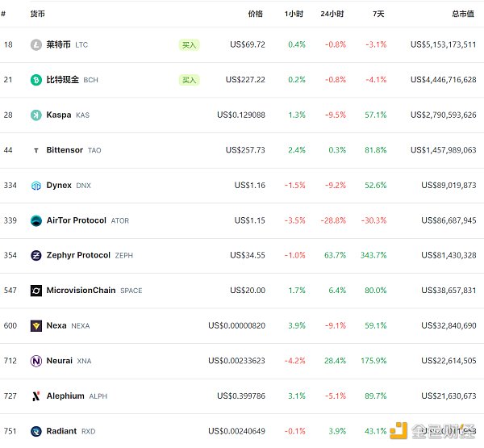Click the Radiant coin logo
This screenshot has height=448, width=484.
coord(35,431)
